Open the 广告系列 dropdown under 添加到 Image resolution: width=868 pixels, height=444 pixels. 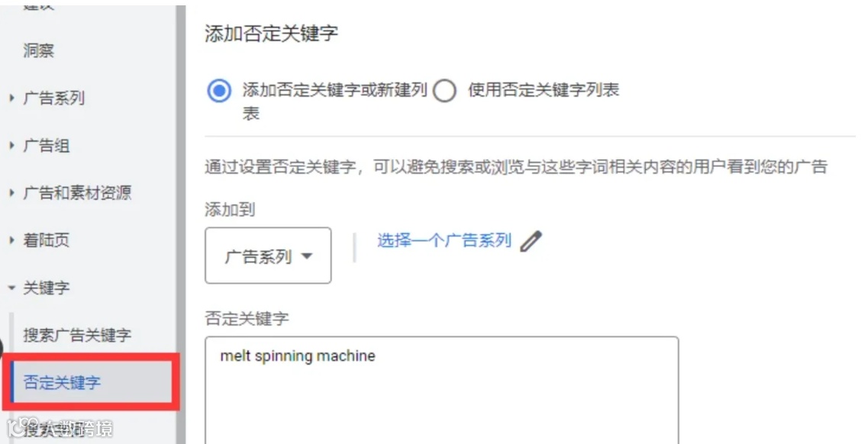pyautogui.click(x=268, y=256)
